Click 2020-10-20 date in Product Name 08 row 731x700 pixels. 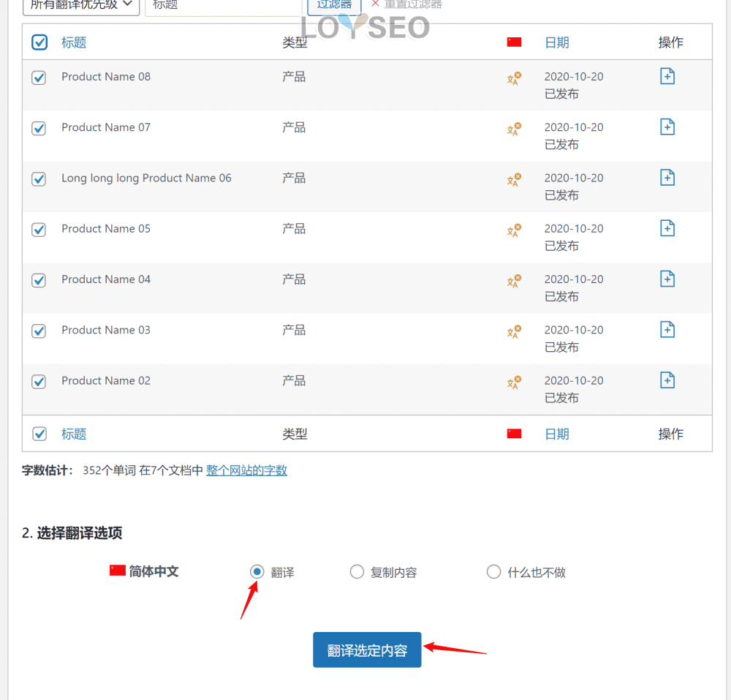[574, 77]
